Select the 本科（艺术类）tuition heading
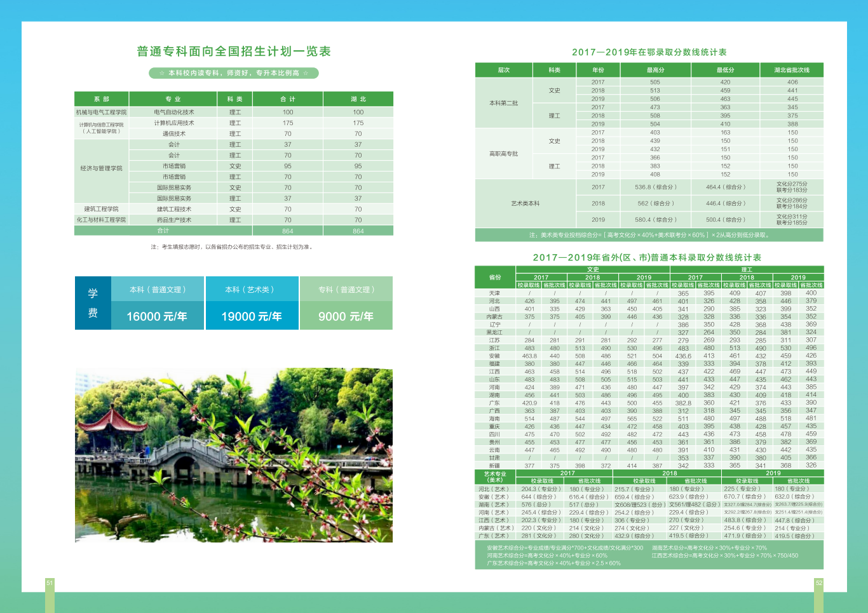This screenshot has height=613, width=868. (x=251, y=290)
